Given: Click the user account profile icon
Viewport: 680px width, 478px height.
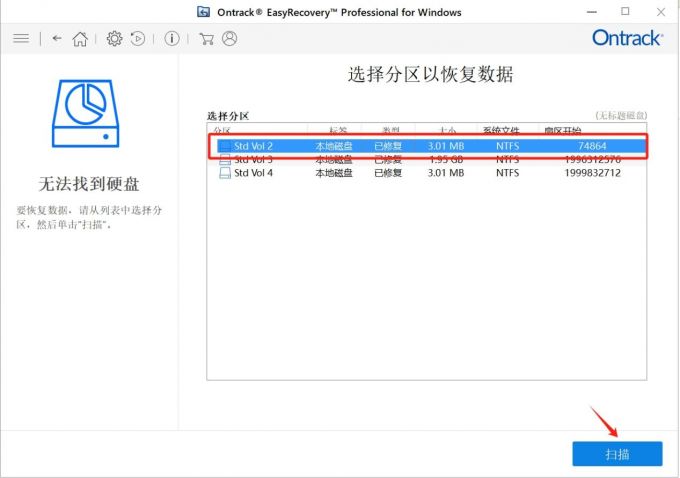Looking at the screenshot, I should pyautogui.click(x=229, y=39).
